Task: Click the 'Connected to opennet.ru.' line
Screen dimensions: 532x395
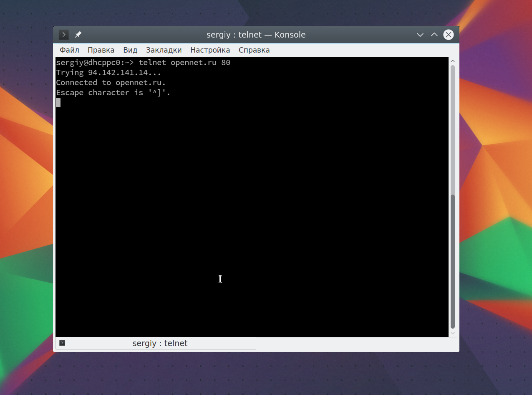Action: [x=111, y=83]
